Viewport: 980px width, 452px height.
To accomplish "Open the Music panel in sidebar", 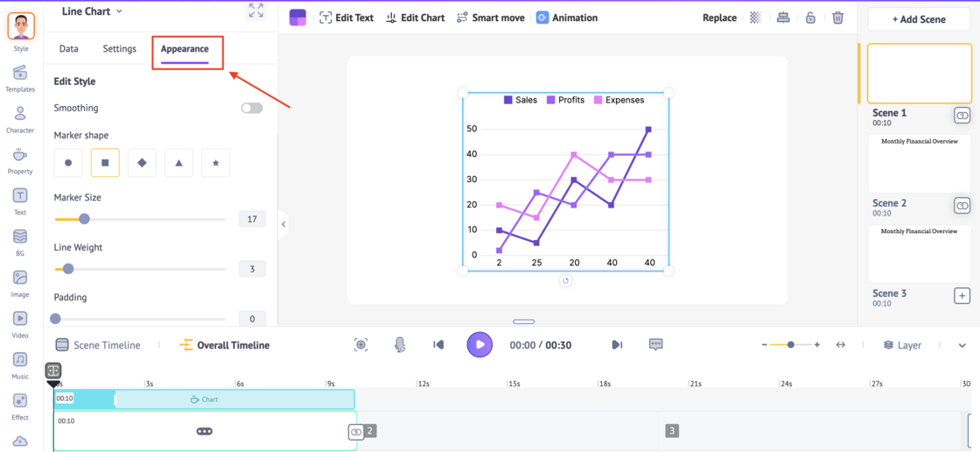I will tap(19, 364).
